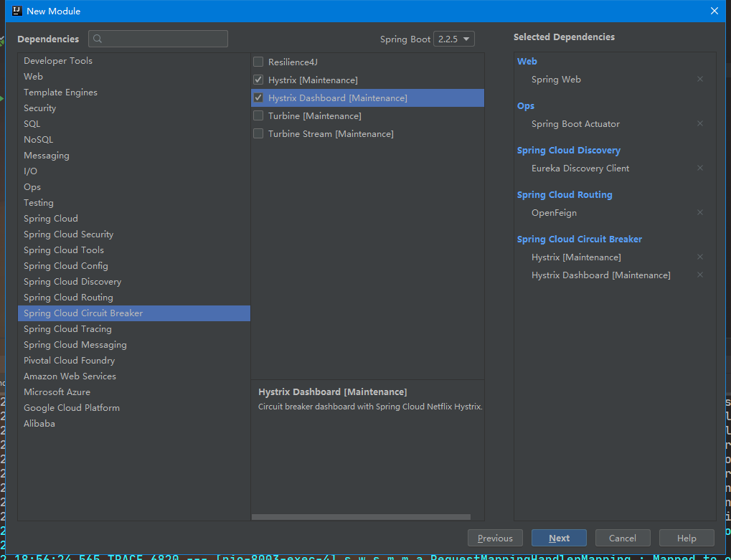Select Microsoft Azure category
The width and height of the screenshot is (731, 560).
(x=134, y=391)
